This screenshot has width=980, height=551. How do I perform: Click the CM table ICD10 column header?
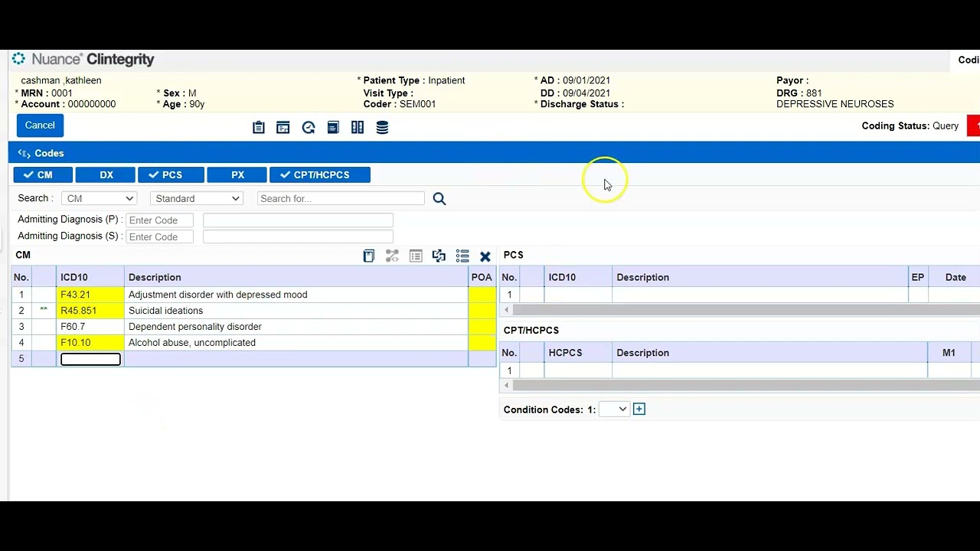pos(90,277)
